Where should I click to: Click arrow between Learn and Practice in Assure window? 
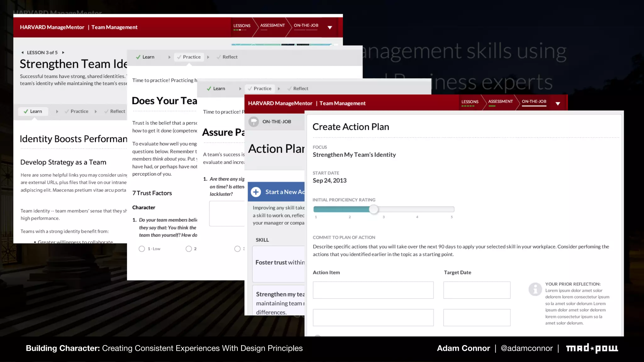tap(240, 89)
